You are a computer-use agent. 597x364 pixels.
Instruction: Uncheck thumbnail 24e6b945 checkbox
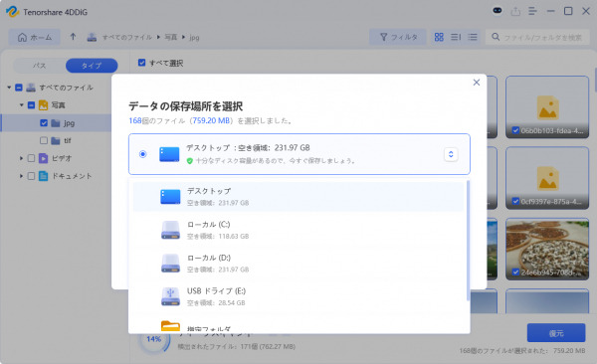pos(515,272)
